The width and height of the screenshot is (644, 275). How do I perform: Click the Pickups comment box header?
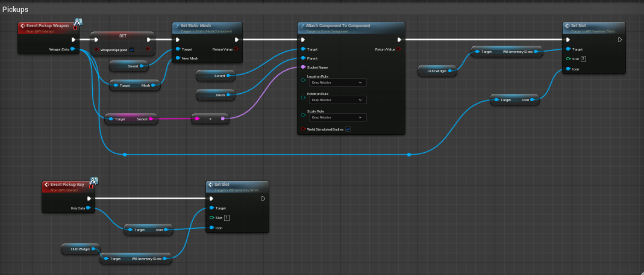tap(322, 9)
